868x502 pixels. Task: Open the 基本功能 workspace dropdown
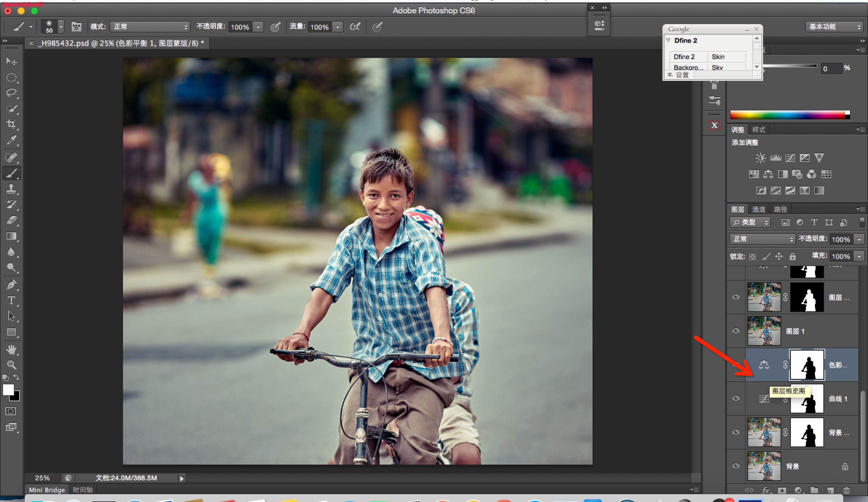click(x=834, y=27)
